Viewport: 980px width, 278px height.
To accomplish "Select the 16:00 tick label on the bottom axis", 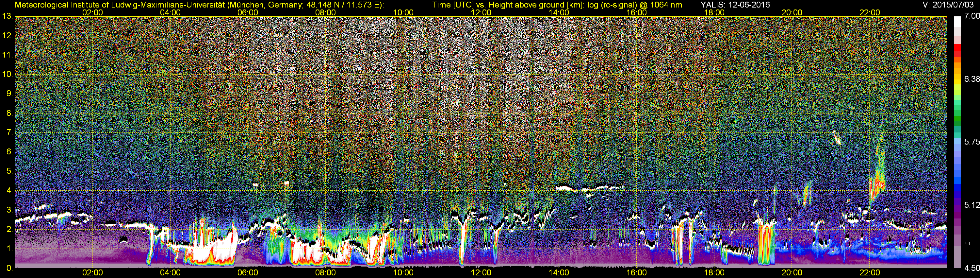I will coord(636,273).
